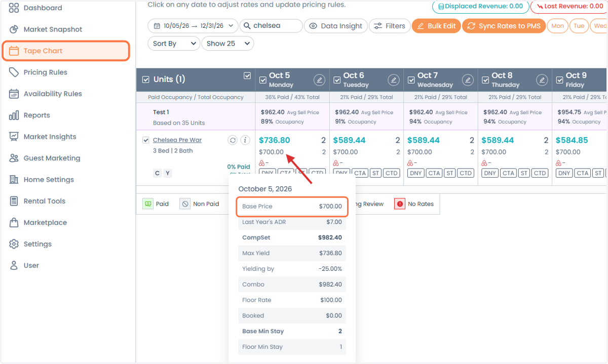Toggle Oct 7 Wednesday checkbox
Screen dimensions: 608x364
[411, 80]
